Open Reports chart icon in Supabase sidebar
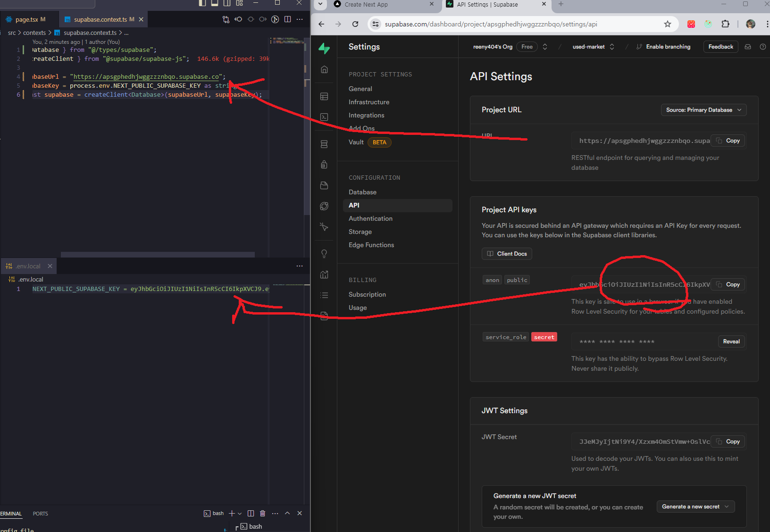 pyautogui.click(x=324, y=274)
